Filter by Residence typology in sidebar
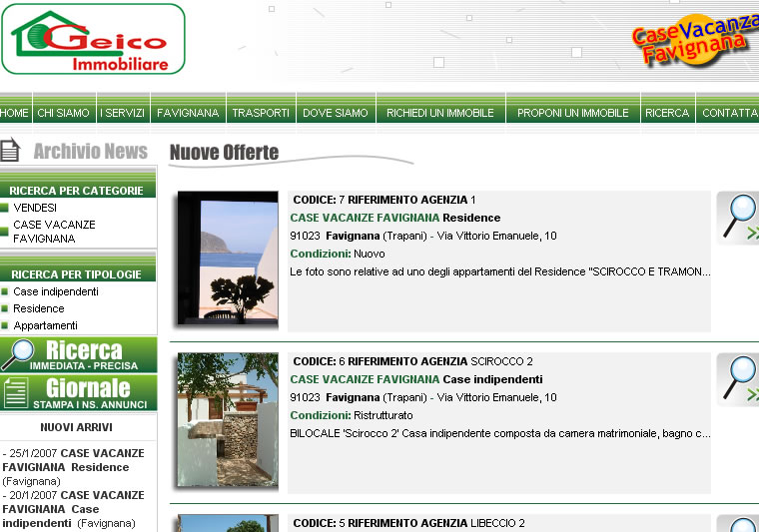Viewport: 759px width, 532px height. 39,308
